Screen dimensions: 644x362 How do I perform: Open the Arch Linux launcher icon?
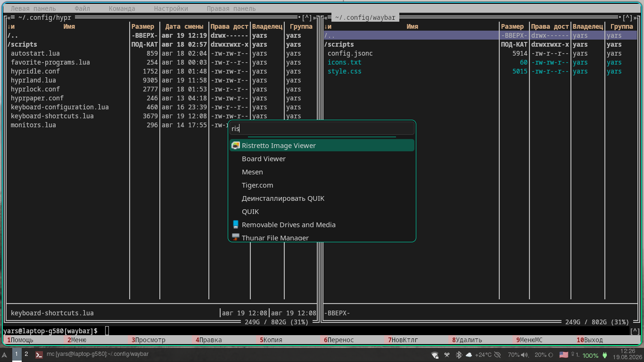(x=5, y=354)
